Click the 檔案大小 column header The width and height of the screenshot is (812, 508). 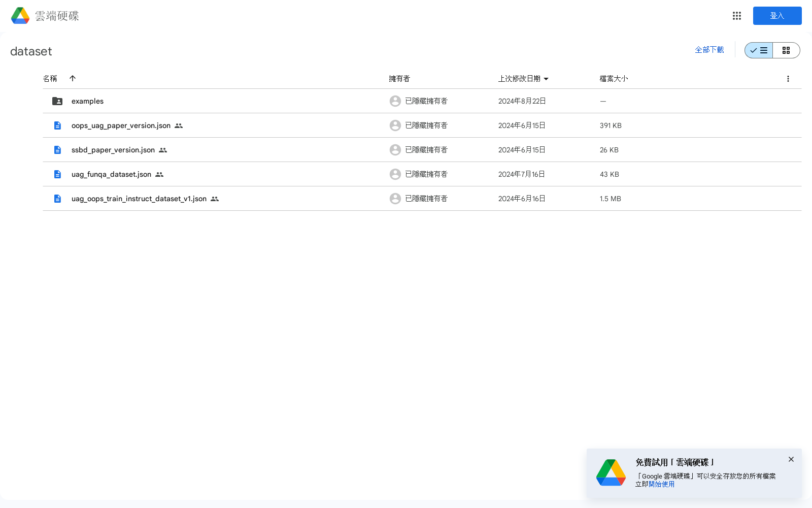(614, 79)
